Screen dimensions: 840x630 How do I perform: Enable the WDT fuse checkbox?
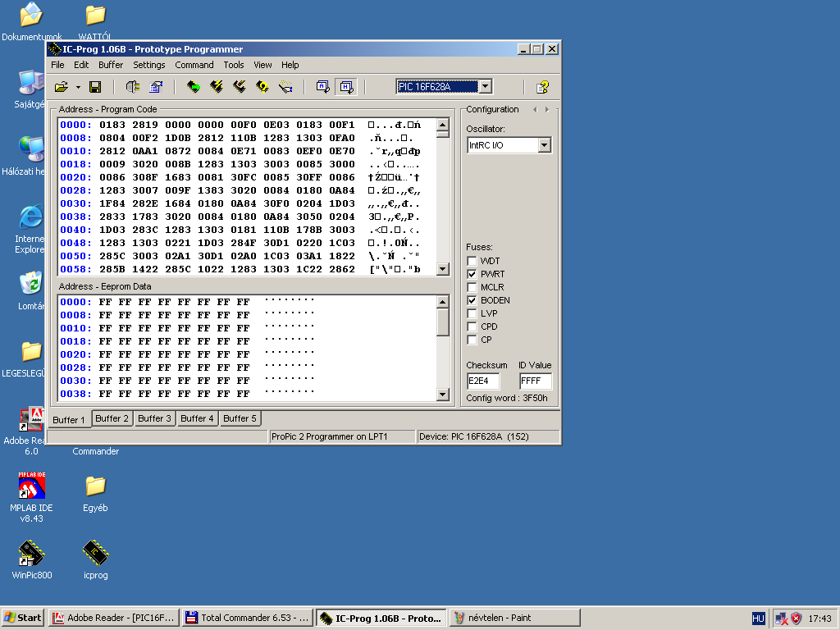point(472,261)
